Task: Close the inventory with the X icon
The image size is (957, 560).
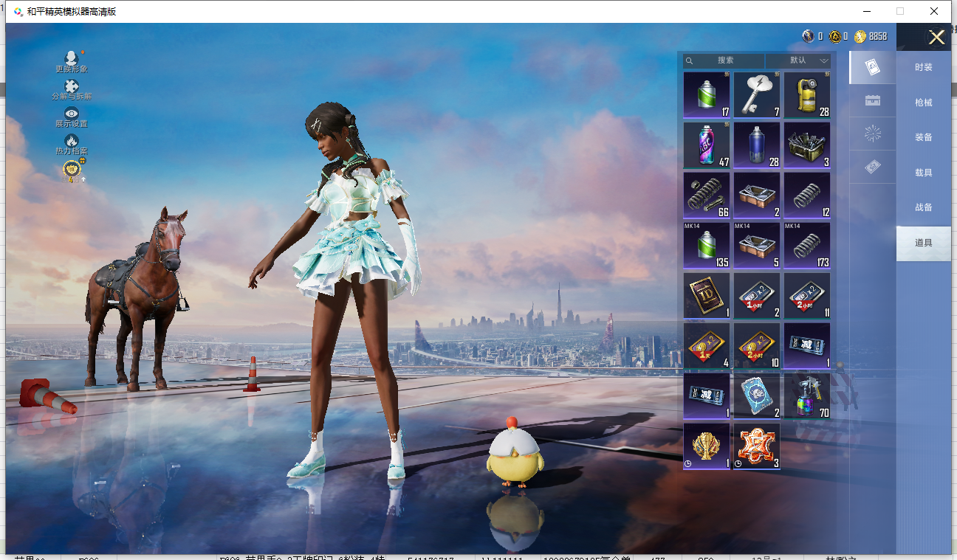Action: tap(936, 38)
